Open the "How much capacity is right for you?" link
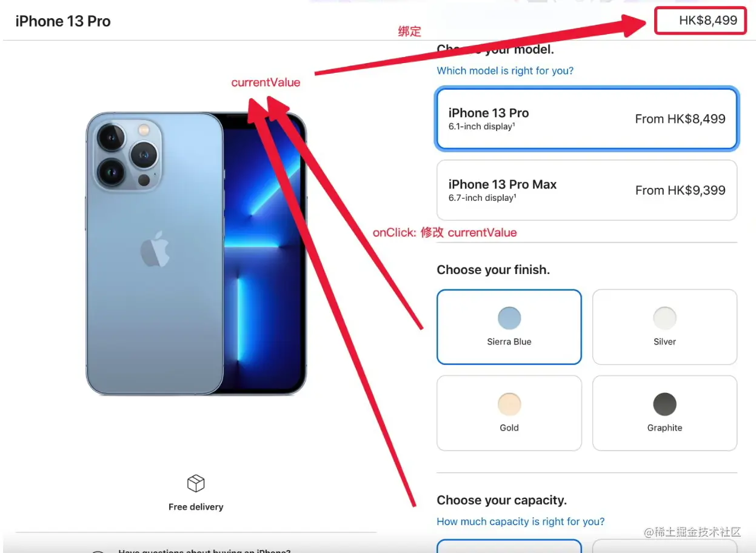 pos(520,521)
